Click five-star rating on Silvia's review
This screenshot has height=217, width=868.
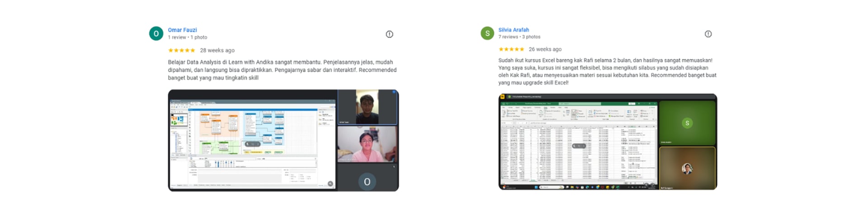[x=511, y=49]
